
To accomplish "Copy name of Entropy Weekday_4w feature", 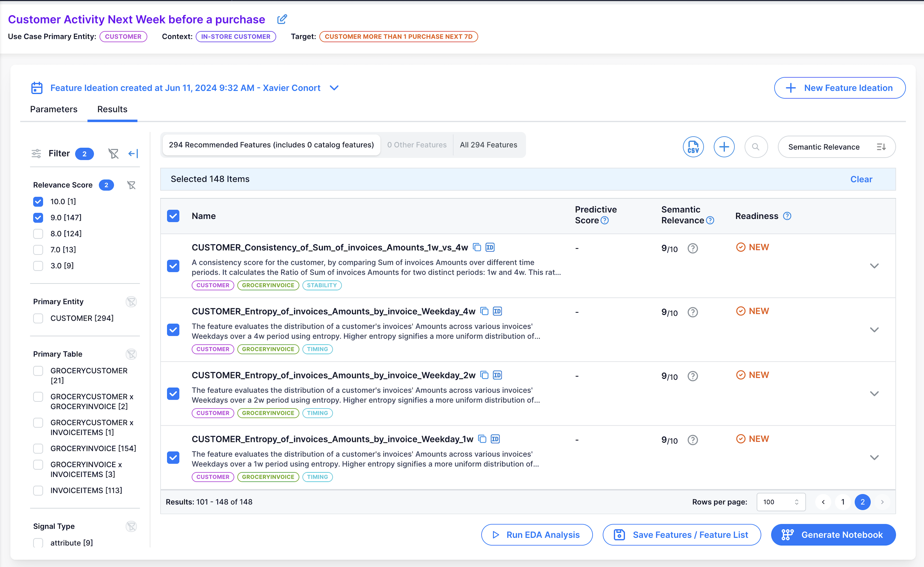I will tap(485, 311).
